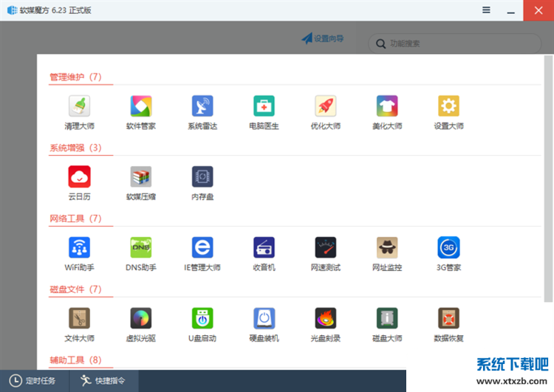The width and height of the screenshot is (554, 392).
Task: Open 定时任务 scheduled tasks
Action: (x=33, y=381)
